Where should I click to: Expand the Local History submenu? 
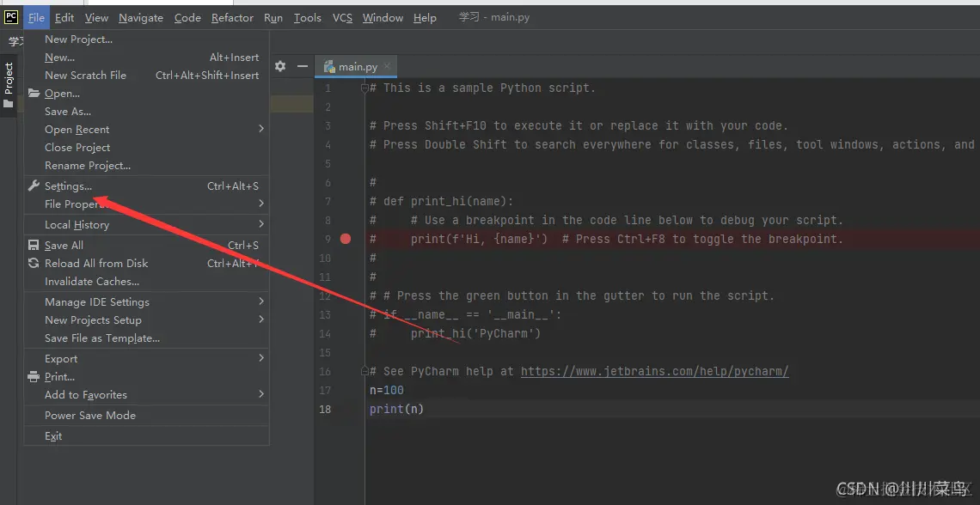146,225
